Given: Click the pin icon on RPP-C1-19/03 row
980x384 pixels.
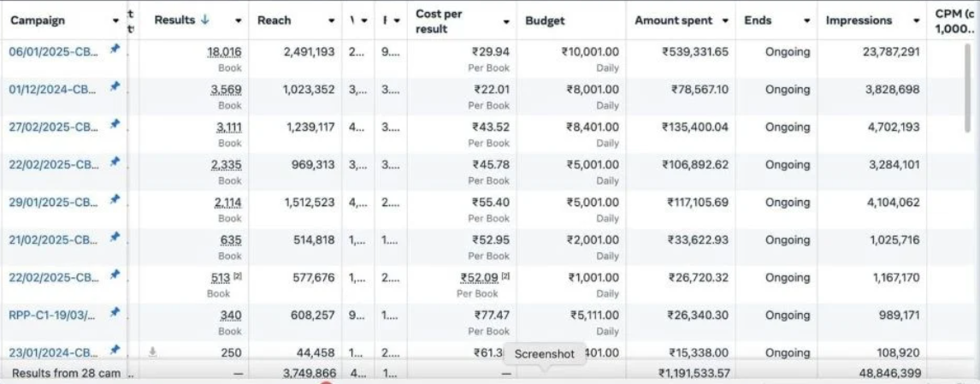Looking at the screenshot, I should (x=115, y=312).
